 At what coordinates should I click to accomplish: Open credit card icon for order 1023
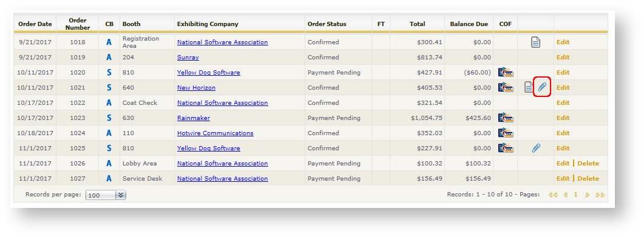click(505, 118)
